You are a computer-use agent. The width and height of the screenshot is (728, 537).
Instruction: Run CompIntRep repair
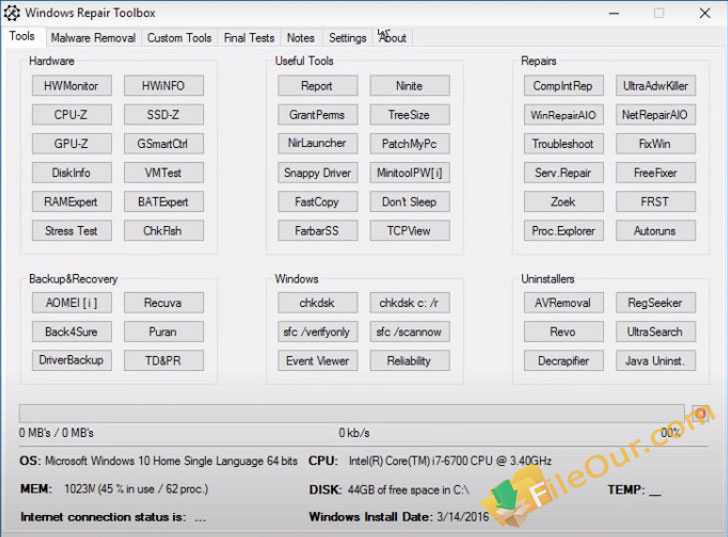[564, 86]
